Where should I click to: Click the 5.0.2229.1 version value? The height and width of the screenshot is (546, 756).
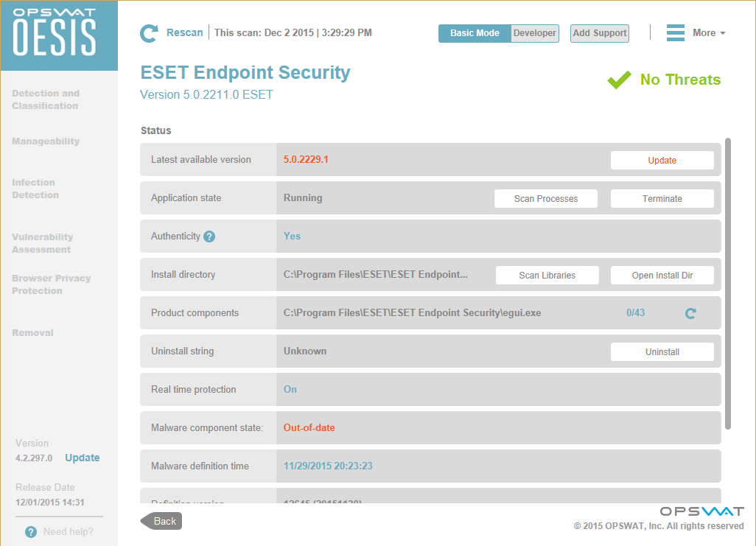coord(306,160)
